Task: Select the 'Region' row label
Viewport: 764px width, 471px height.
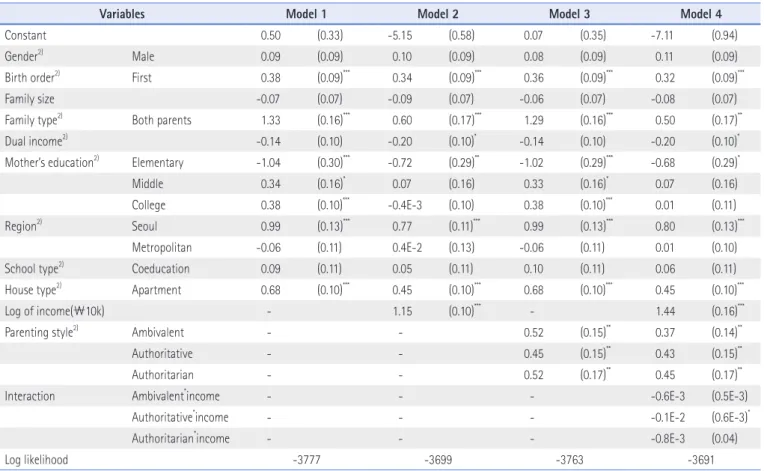Action: coord(23,226)
